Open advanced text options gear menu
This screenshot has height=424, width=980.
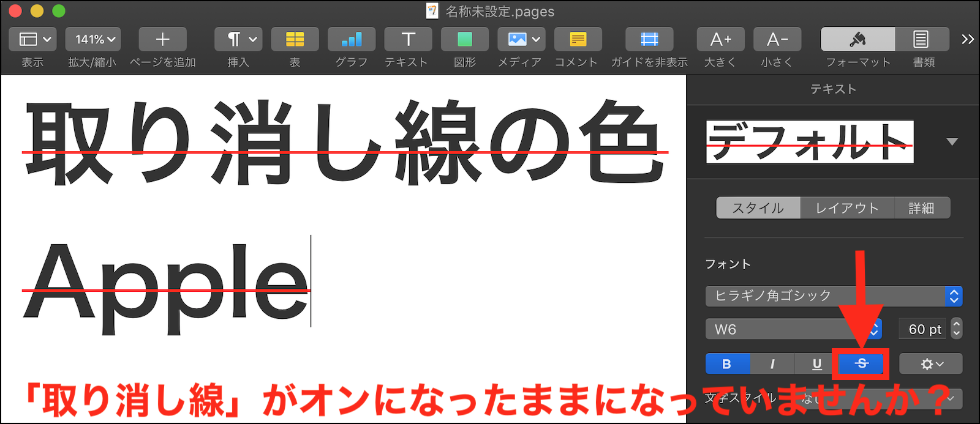[x=930, y=364]
